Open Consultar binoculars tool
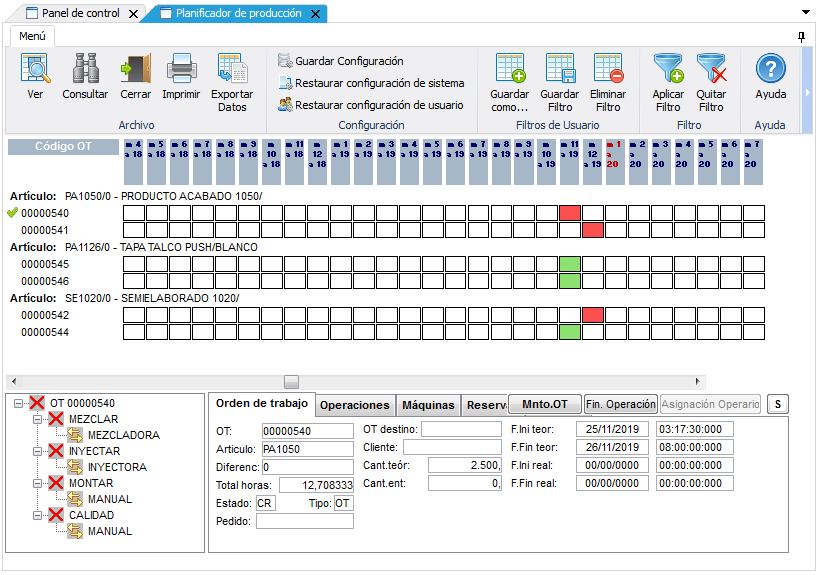Screen dimensions: 818x575 click(85, 71)
